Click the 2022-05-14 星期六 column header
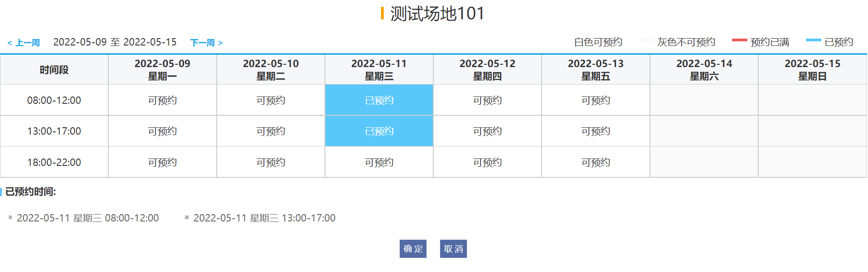The width and height of the screenshot is (868, 272). (704, 69)
